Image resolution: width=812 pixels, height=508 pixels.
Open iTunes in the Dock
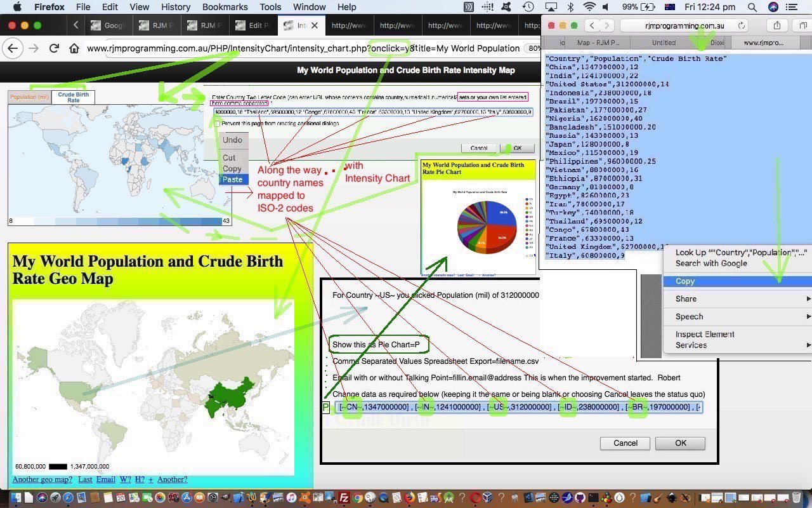pyautogui.click(x=291, y=498)
